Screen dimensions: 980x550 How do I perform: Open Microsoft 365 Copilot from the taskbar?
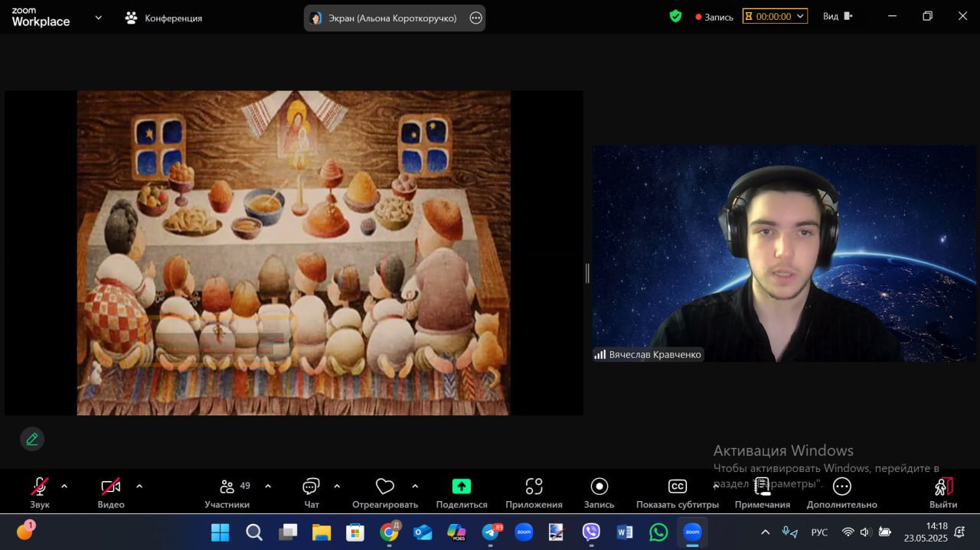click(456, 532)
